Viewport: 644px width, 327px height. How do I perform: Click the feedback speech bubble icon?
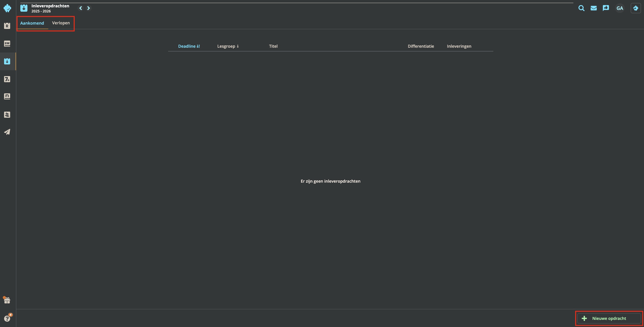[606, 8]
